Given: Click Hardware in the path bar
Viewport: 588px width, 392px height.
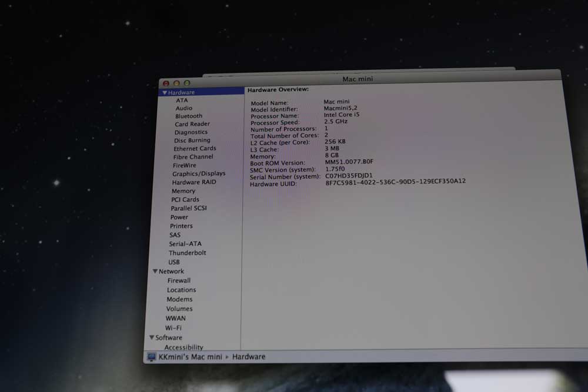Looking at the screenshot, I should 249,357.
